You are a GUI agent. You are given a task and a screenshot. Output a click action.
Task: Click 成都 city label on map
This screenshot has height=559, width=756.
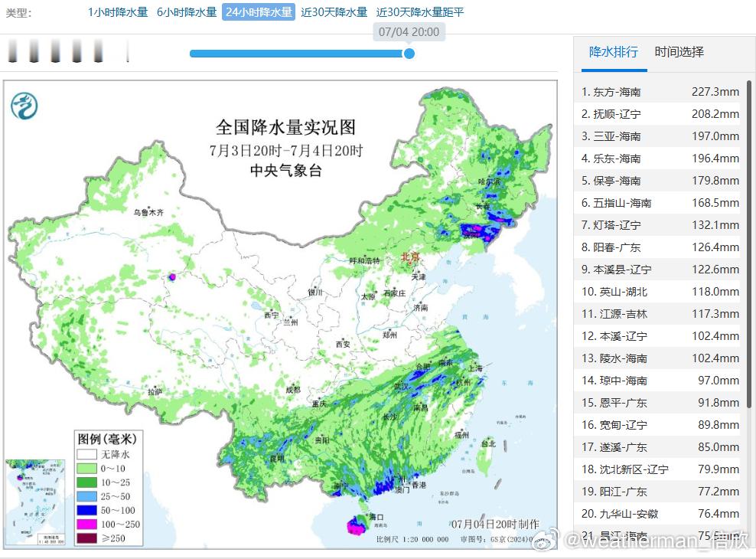pos(292,390)
